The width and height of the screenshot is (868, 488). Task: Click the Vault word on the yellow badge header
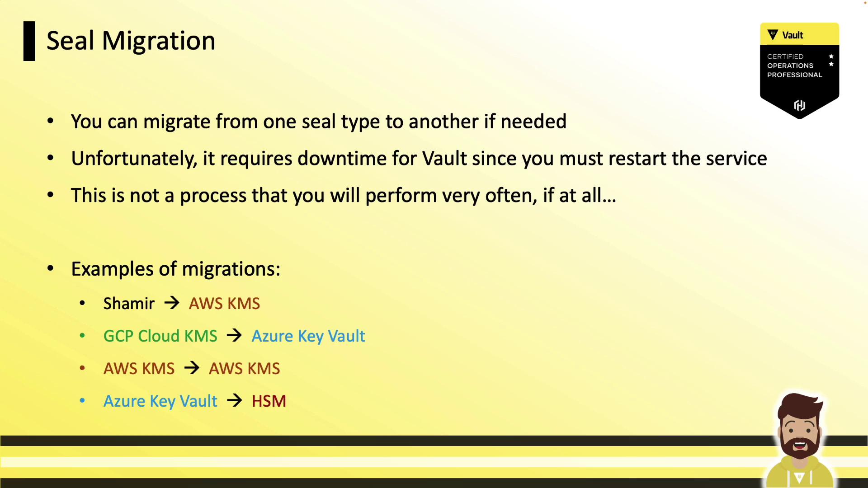[793, 35]
